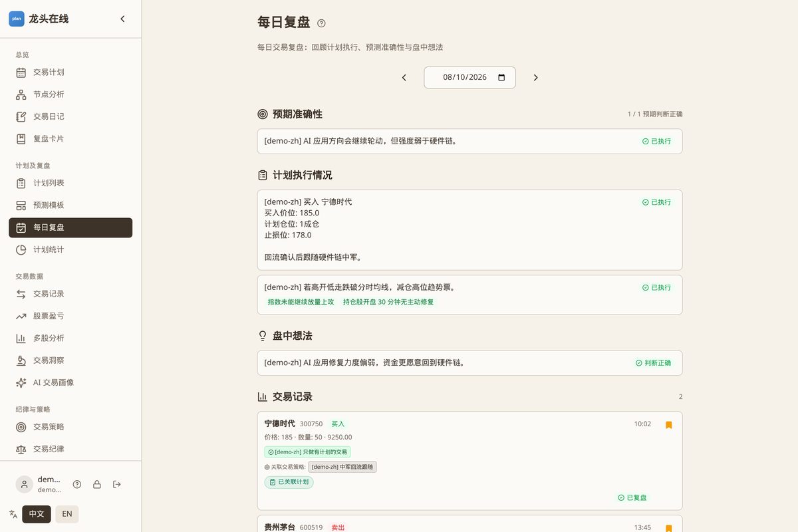Click the clipboard icon beside 计划执行情况
798x532 pixels.
click(263, 176)
